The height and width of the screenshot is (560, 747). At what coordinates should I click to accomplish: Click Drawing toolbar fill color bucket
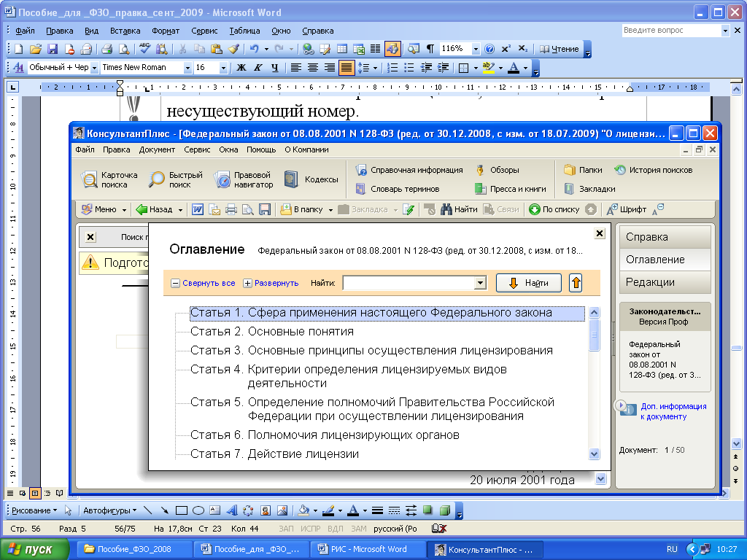click(x=303, y=510)
